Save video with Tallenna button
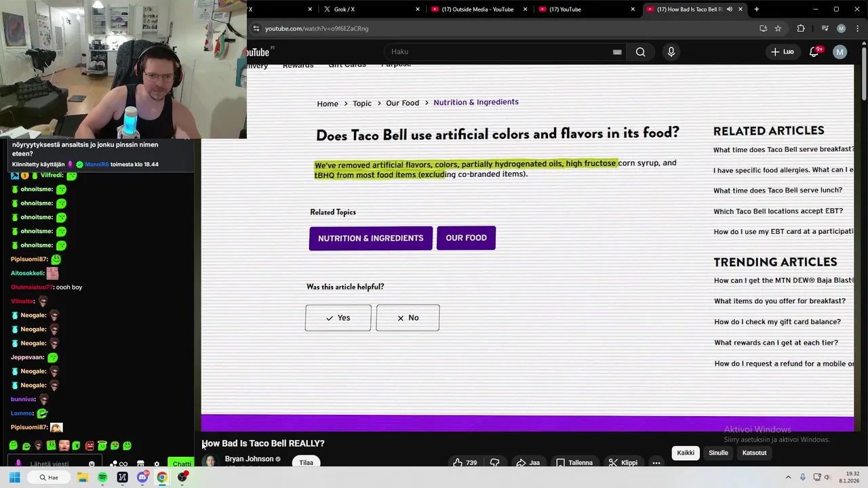Screen dimensions: 868x488 click(574, 463)
